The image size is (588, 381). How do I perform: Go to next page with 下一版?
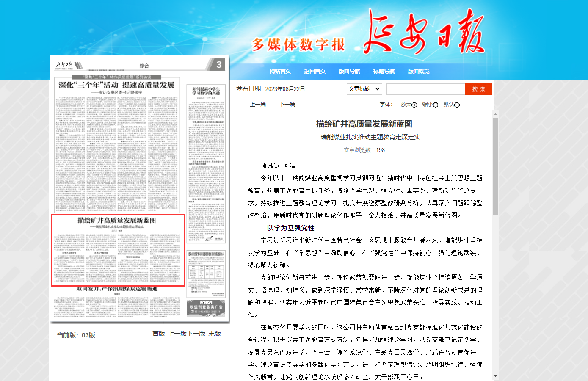(x=196, y=334)
